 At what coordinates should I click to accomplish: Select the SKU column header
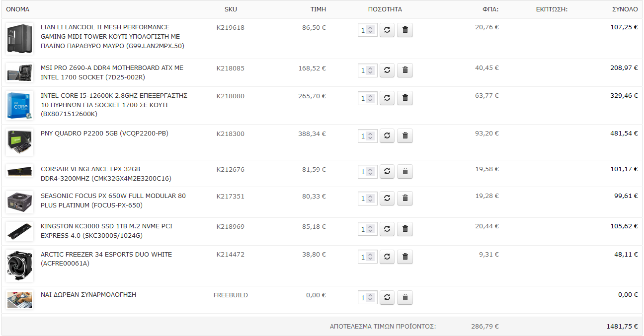(231, 9)
